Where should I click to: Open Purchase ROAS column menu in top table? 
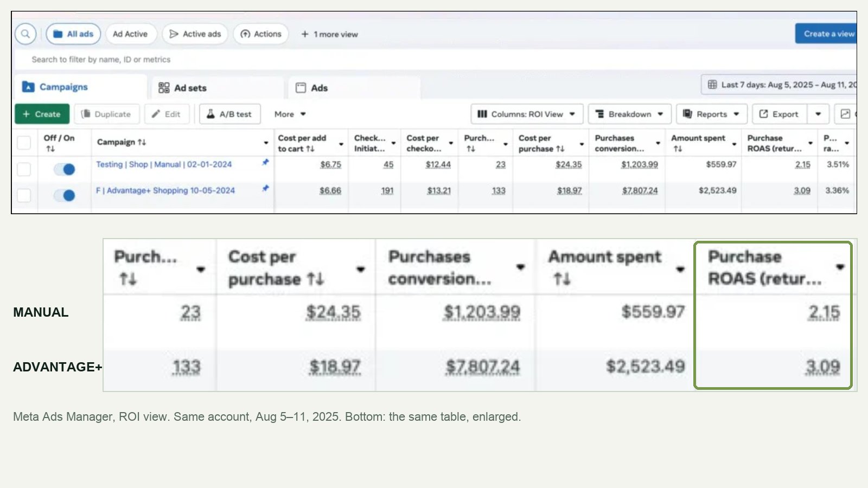[810, 144]
